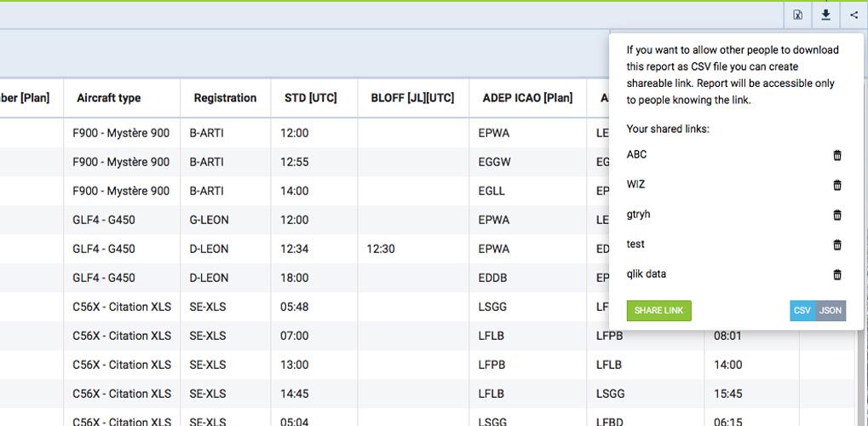Open the WIZ shared link

coord(635,185)
